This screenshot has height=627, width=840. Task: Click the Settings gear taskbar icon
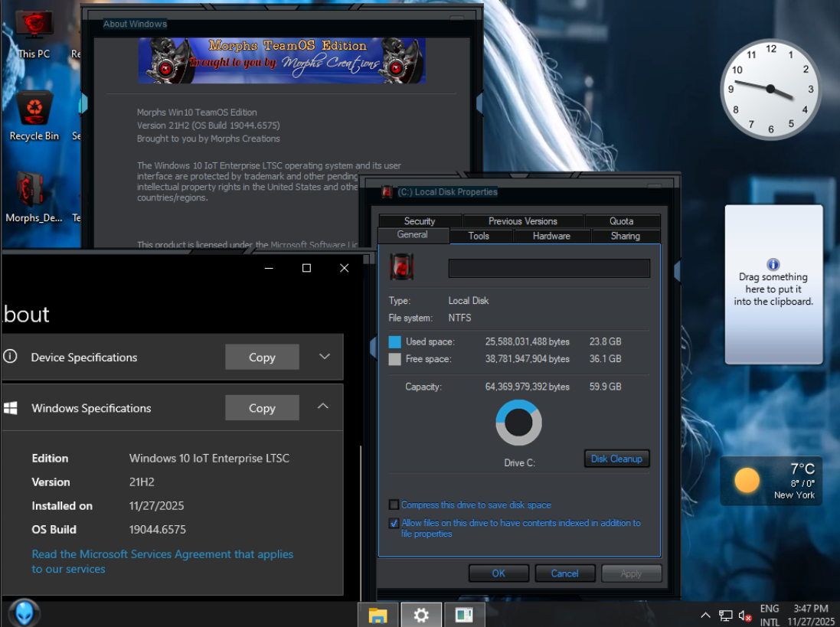(x=421, y=616)
